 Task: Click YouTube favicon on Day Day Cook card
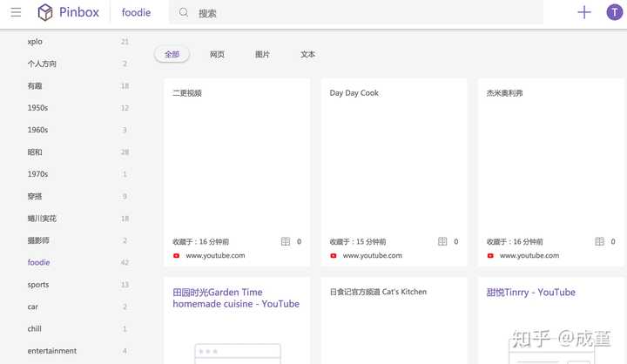click(334, 256)
